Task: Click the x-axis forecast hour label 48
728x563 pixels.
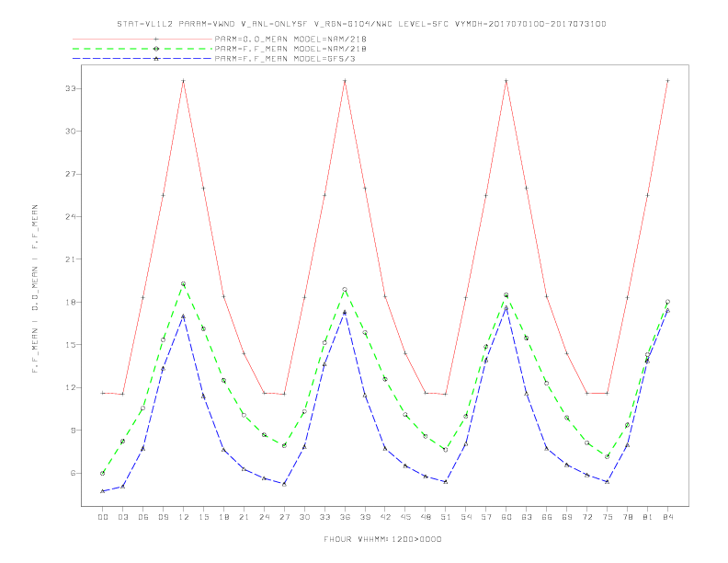Action: click(426, 517)
